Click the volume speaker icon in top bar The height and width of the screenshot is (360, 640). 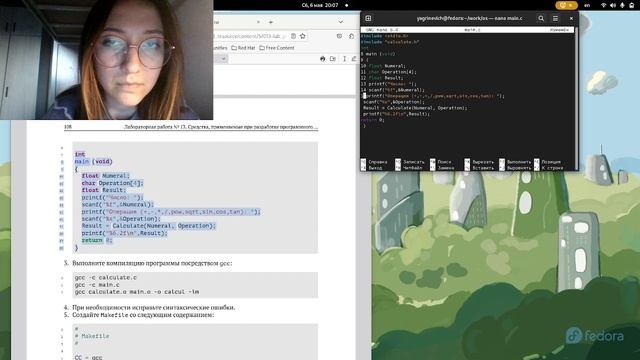tap(613, 5)
